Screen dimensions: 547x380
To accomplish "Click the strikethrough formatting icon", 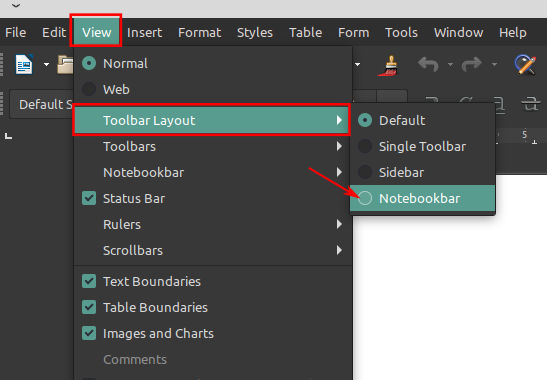I will [x=530, y=104].
